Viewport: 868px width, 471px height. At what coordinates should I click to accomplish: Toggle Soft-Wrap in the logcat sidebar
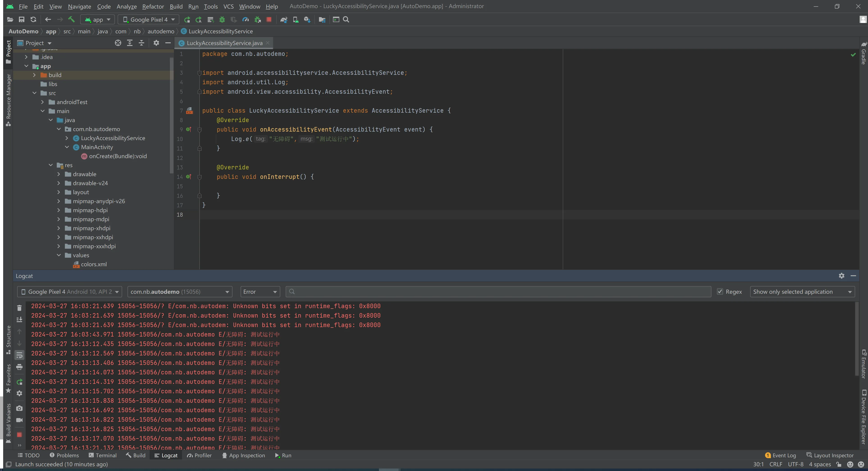(19, 355)
